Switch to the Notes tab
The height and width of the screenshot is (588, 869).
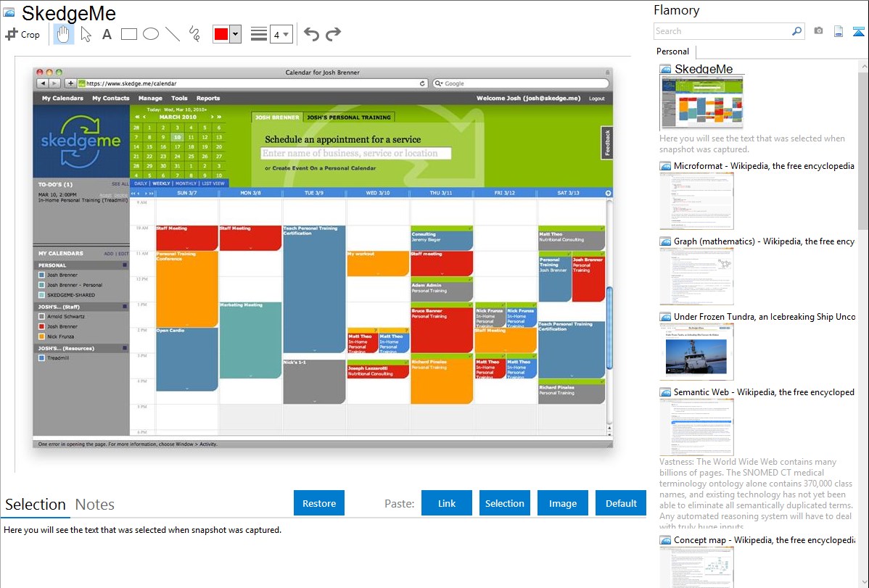pos(95,505)
